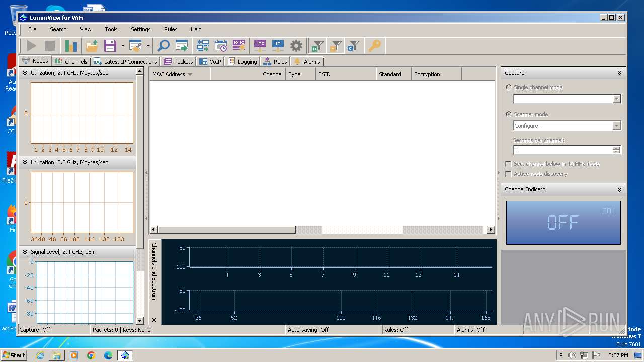Open the Tools menu

point(111,29)
